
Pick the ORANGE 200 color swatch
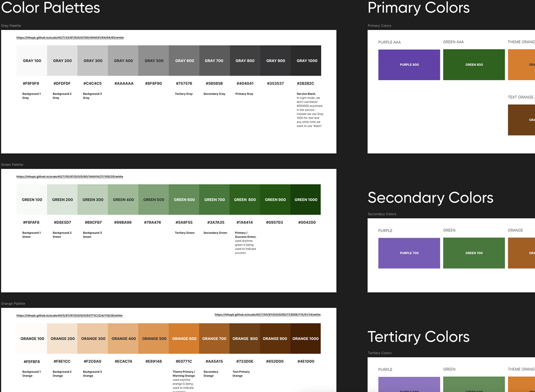coord(62,338)
